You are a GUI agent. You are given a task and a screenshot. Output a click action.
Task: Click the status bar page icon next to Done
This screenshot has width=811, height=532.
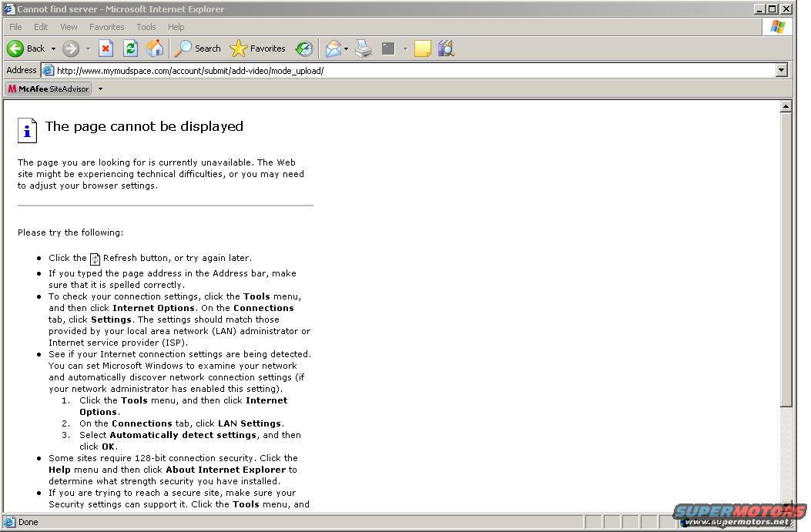tap(9, 522)
